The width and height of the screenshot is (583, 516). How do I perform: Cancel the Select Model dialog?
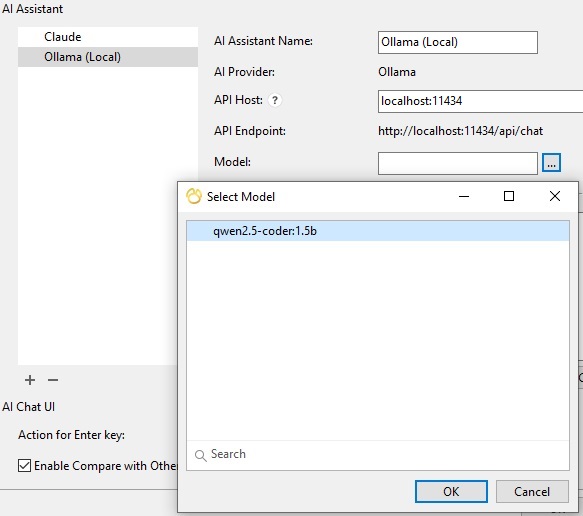[x=532, y=491]
